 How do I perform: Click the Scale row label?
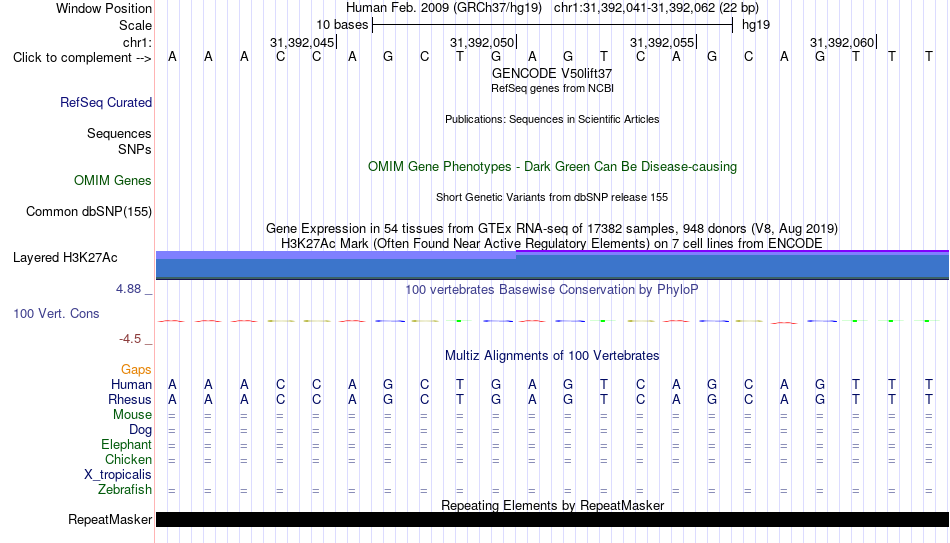(135, 25)
